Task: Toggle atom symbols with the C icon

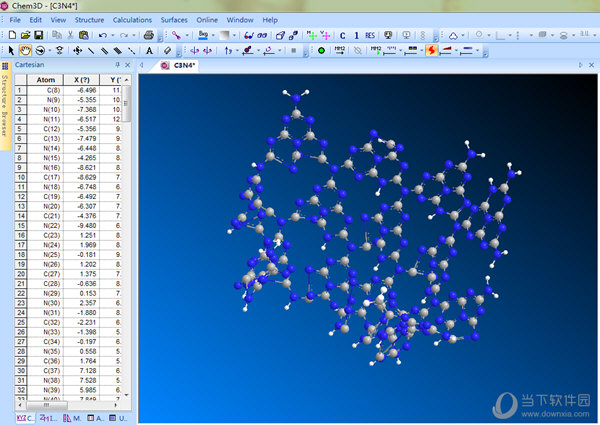Action: 342,36
